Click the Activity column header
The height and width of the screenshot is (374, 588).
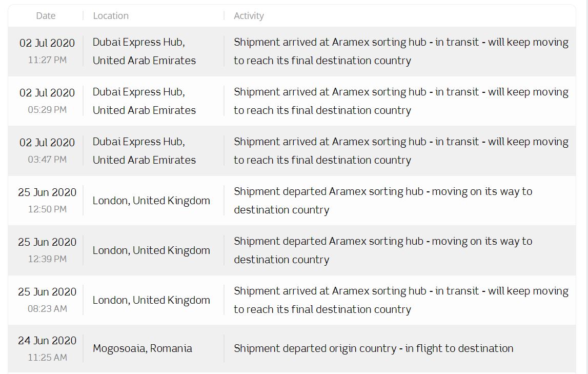pos(249,16)
